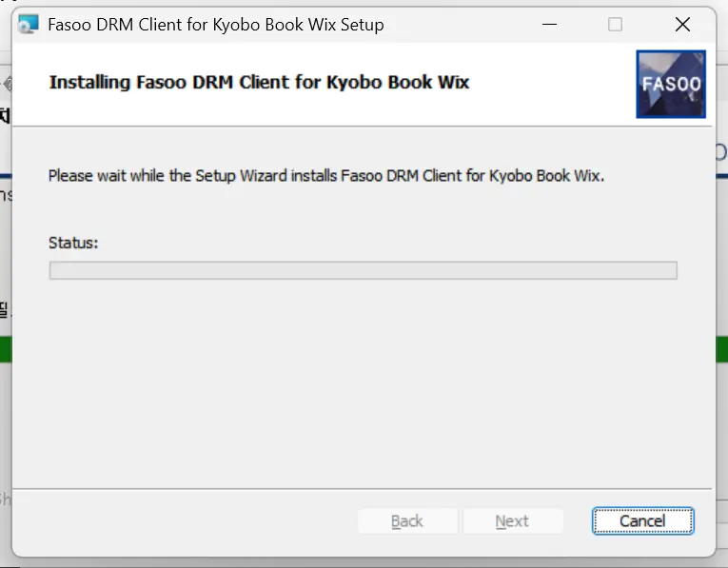Click the green bar left of the dialog
Screen dimensions: 728x568
(x=5, y=348)
